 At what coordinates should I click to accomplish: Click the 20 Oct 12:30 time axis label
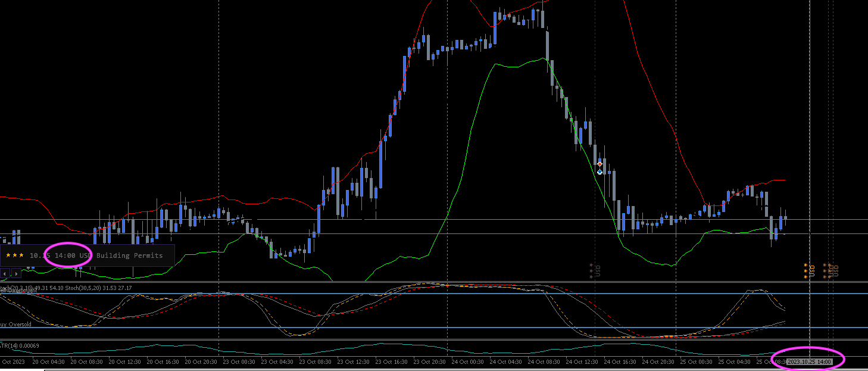pos(125,361)
